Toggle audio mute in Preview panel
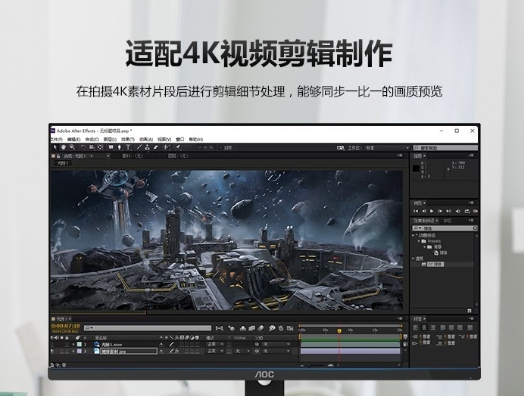The image size is (524, 396). click(x=458, y=211)
